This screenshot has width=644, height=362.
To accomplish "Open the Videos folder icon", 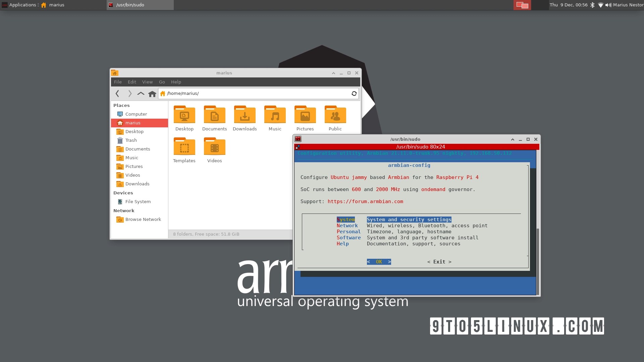I will coord(214,147).
